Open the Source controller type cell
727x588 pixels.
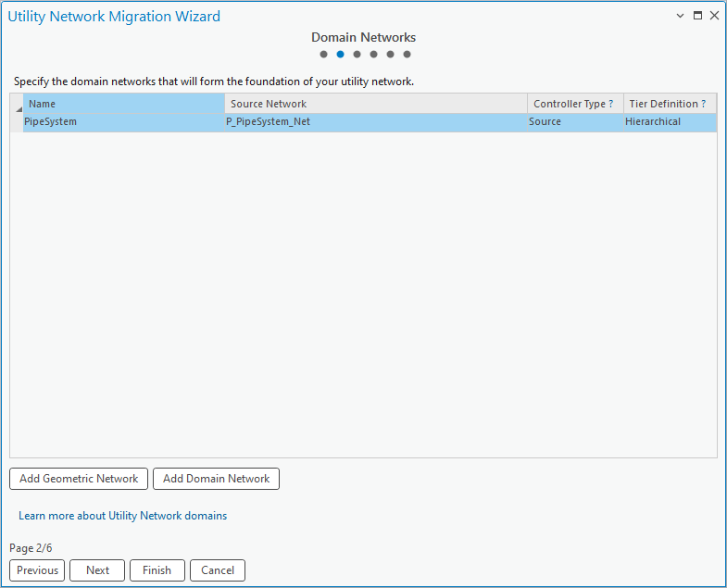coord(575,122)
